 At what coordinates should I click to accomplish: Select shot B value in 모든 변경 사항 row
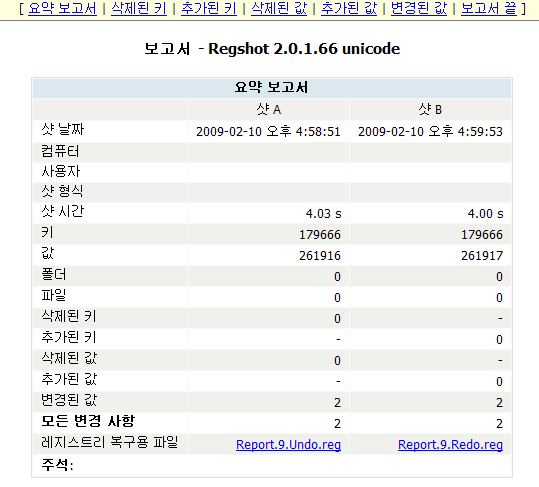(x=499, y=423)
